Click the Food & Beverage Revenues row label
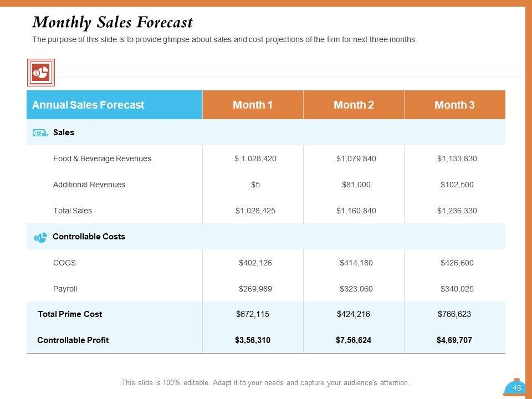 (x=102, y=158)
